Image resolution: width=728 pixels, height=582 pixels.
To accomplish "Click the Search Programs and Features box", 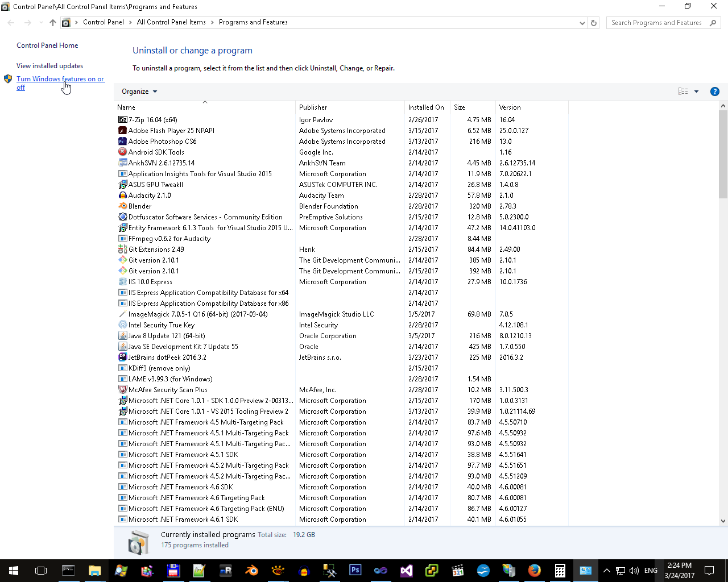I will [x=663, y=23].
